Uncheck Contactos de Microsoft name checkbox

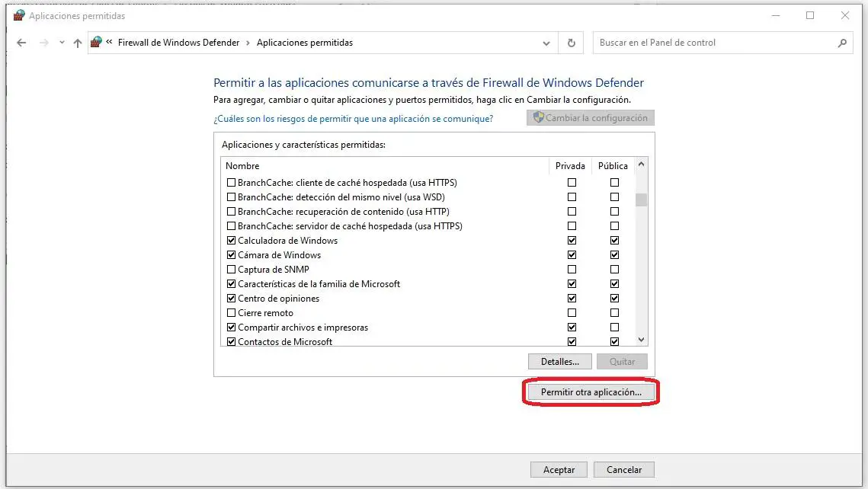(x=232, y=342)
